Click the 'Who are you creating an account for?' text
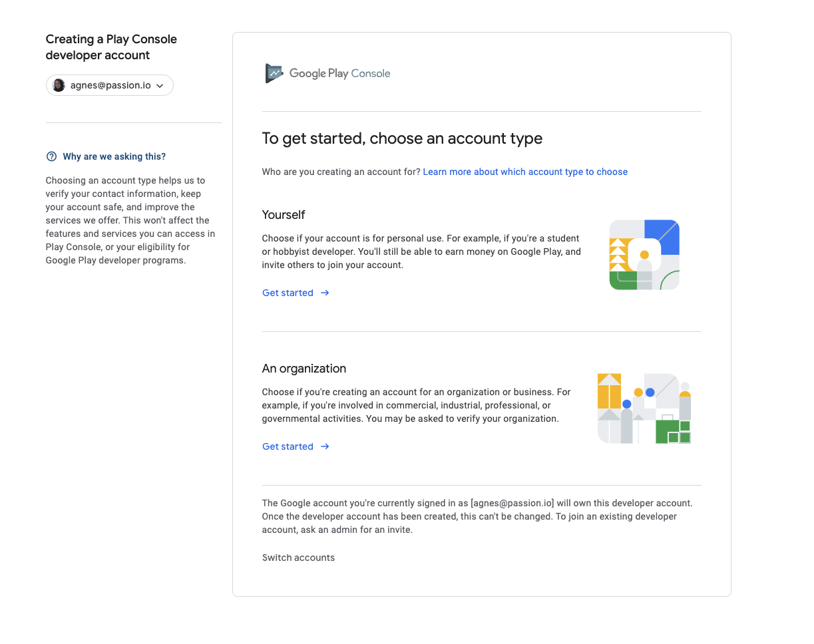This screenshot has height=644, width=814. point(341,172)
